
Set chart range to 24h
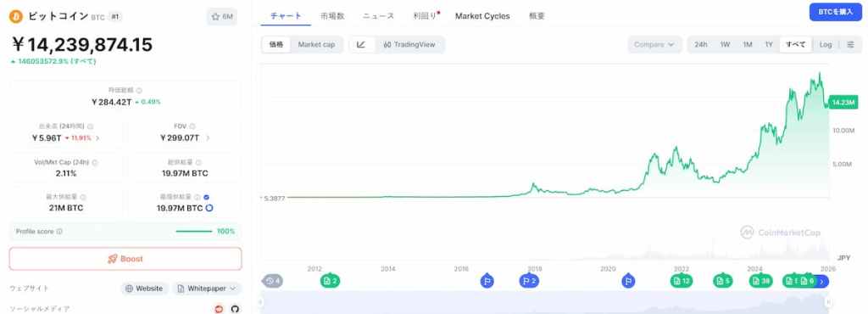[x=701, y=45]
